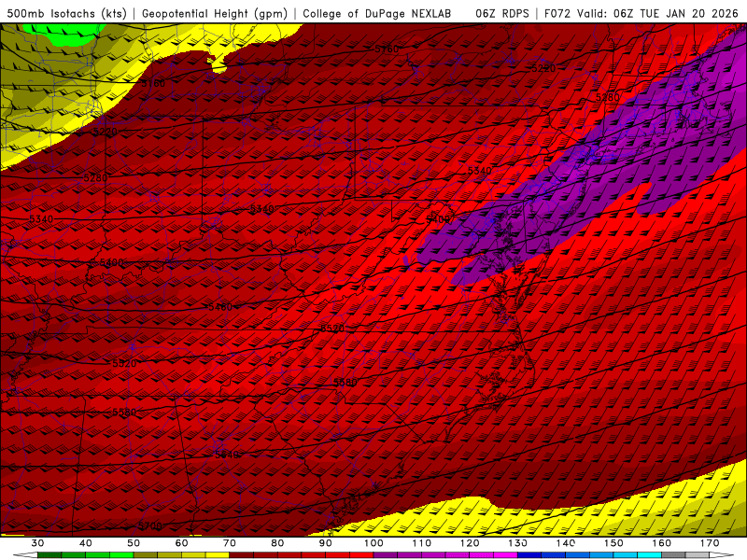
Task: Click the 160 value on the color scale
Action: click(x=662, y=543)
